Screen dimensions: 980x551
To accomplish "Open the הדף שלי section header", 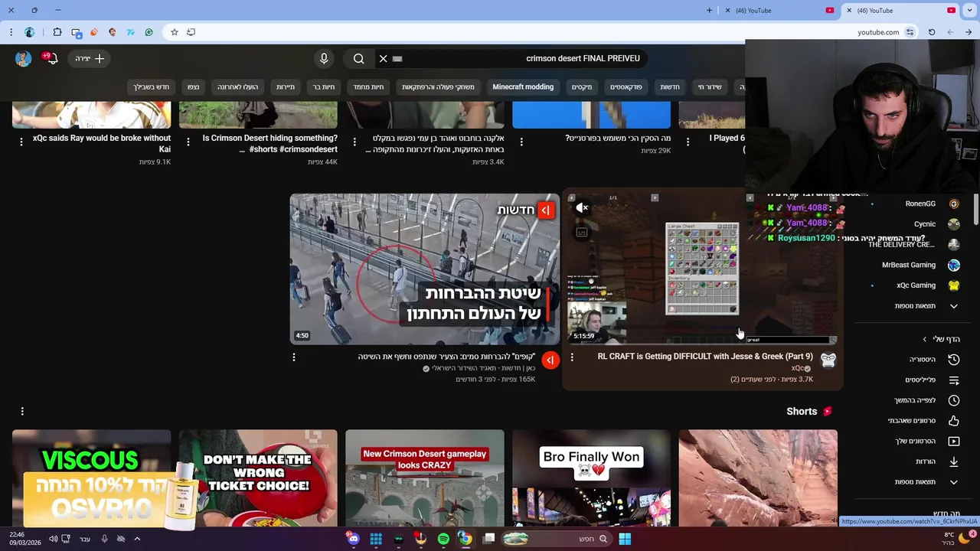I will click(x=942, y=339).
